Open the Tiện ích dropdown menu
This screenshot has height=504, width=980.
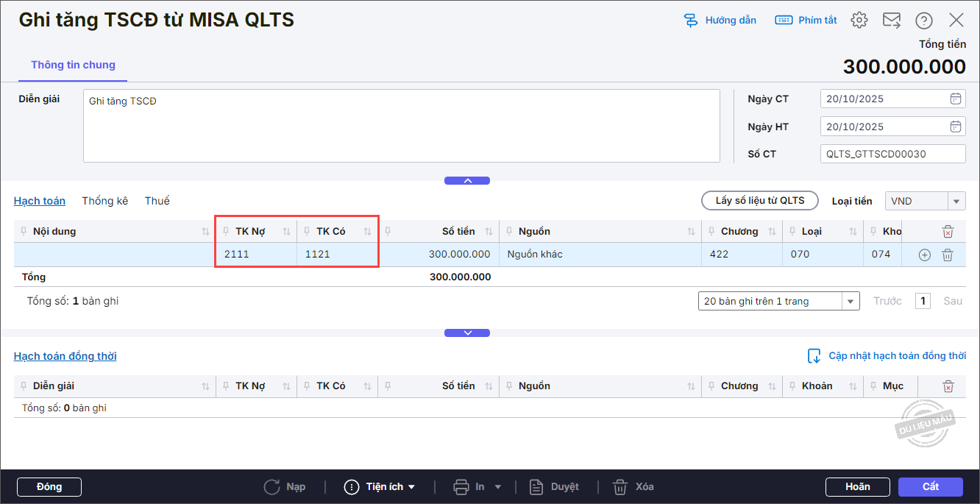380,487
